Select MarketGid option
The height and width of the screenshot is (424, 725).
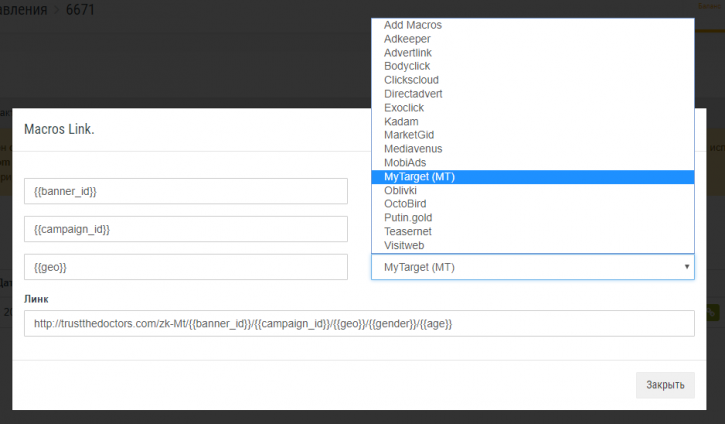(533, 135)
